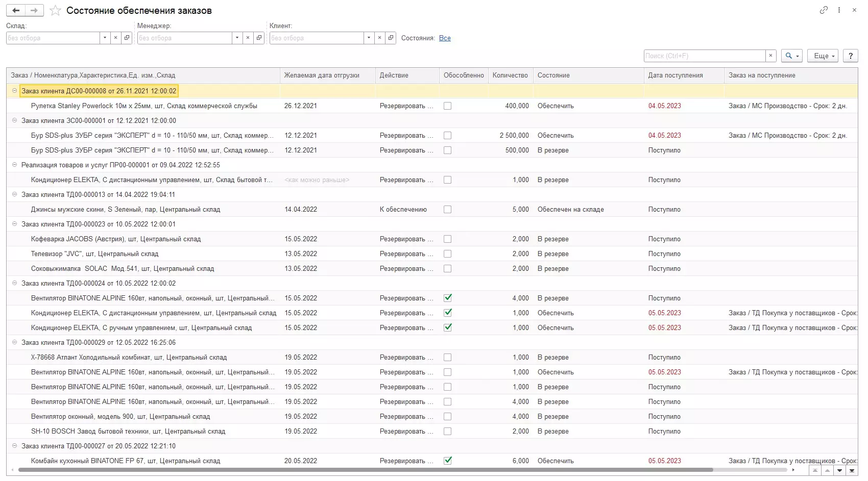Uncheck Обособленно for Комбайн кухонный BINATONE row
Image resolution: width=868 pixels, height=481 pixels.
pos(448,461)
